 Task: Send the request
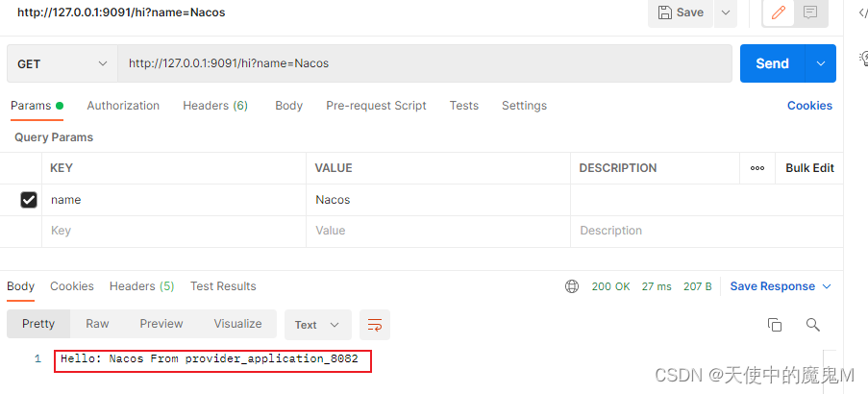(772, 63)
